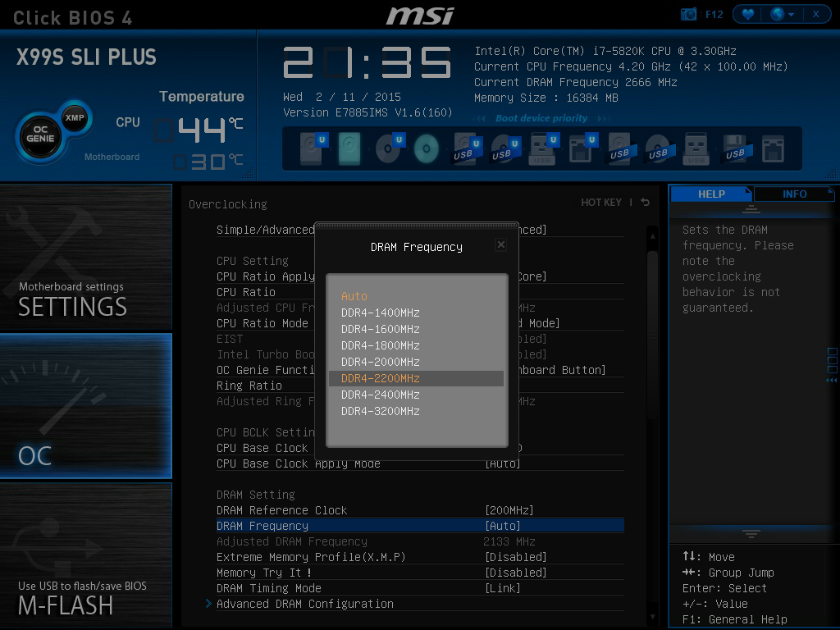Choose DDR4-1800MHz option
This screenshot has height=630, width=840.
pos(416,345)
